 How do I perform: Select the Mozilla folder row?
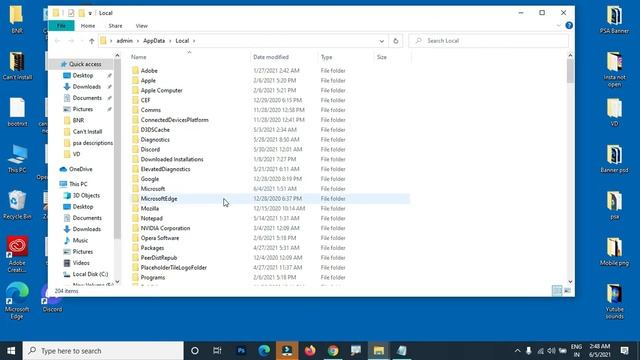pyautogui.click(x=270, y=209)
